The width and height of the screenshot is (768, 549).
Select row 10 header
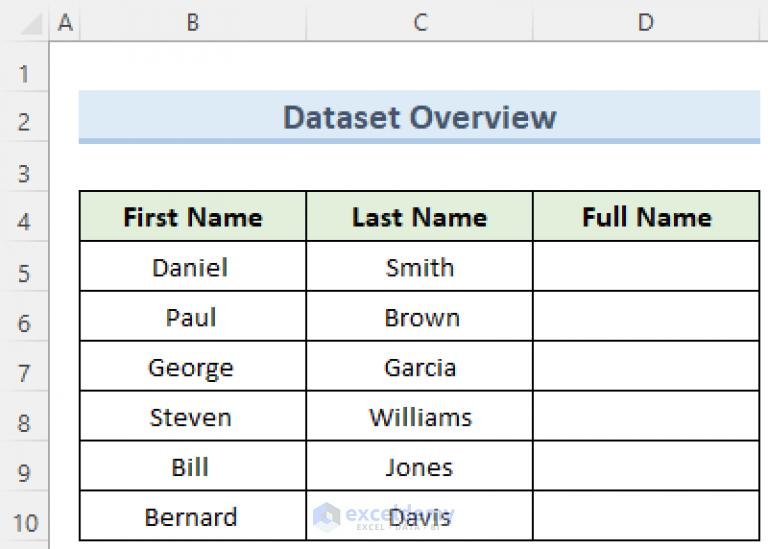click(x=24, y=522)
